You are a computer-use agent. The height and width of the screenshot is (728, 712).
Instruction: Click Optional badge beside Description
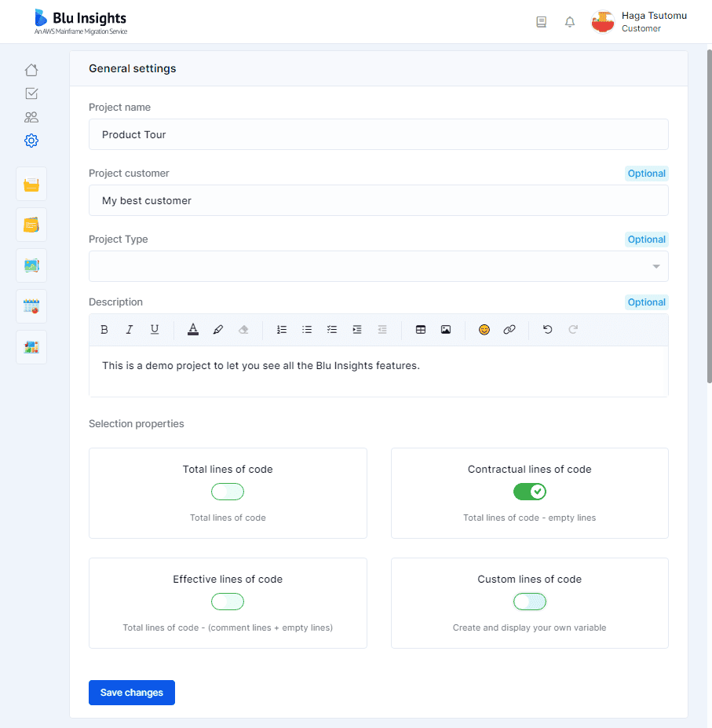647,302
